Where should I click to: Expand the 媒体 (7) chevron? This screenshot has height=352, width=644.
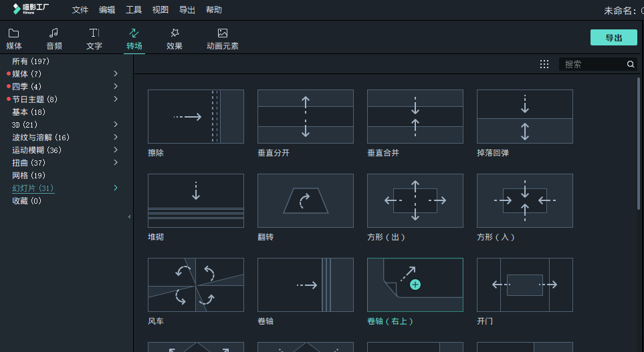(x=116, y=73)
